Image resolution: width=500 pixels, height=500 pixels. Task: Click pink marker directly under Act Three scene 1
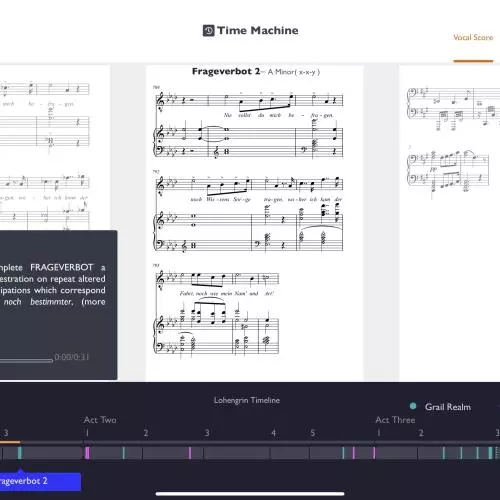tap(374, 453)
